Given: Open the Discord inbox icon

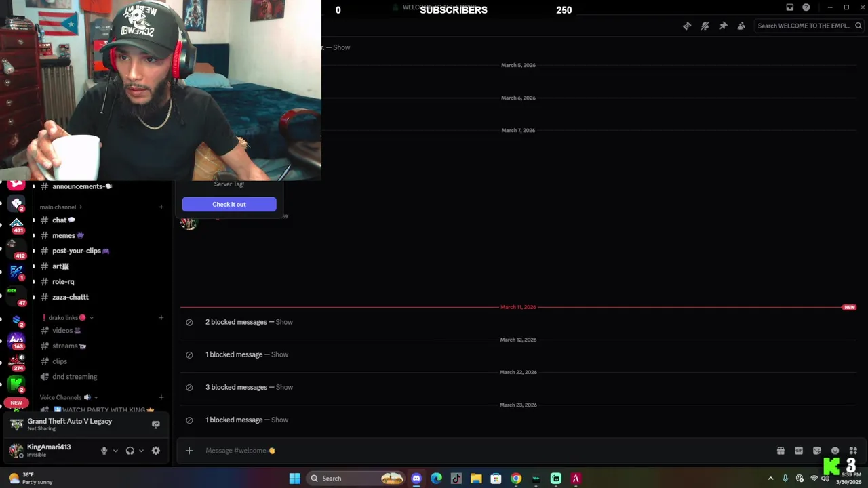Looking at the screenshot, I should click(789, 7).
